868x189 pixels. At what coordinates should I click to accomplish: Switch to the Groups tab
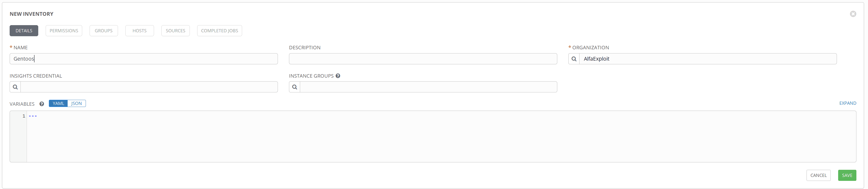[103, 31]
